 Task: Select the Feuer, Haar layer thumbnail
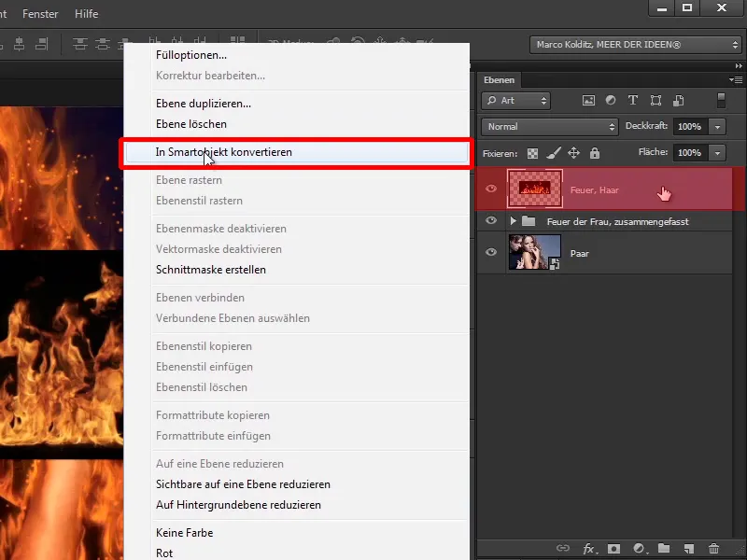pos(534,189)
